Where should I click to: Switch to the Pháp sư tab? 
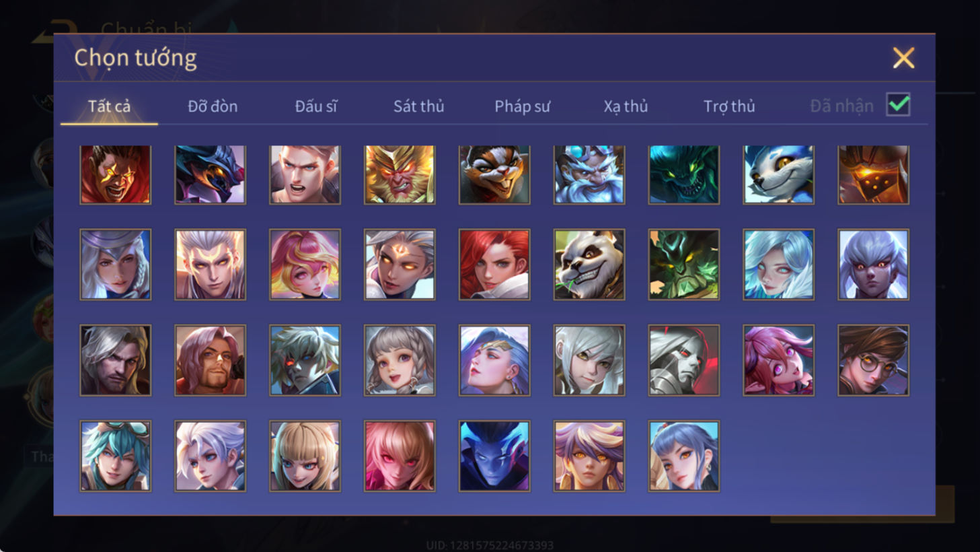[x=522, y=106]
